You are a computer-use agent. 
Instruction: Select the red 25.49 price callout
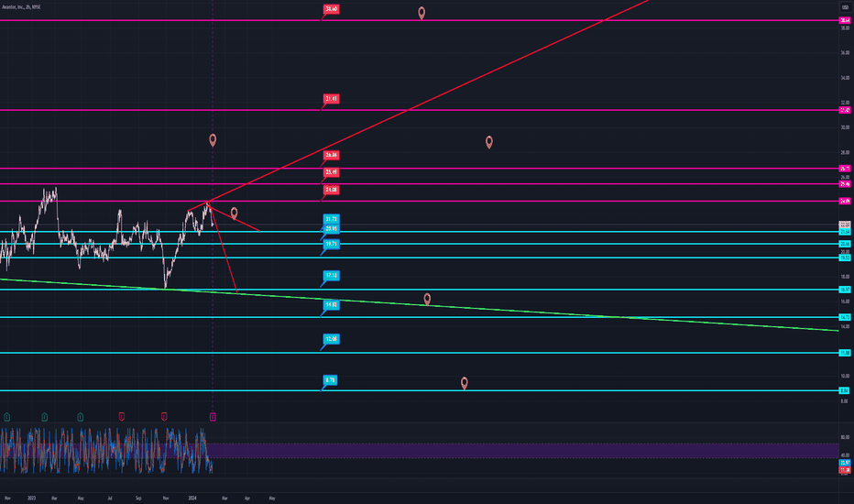(x=331, y=172)
